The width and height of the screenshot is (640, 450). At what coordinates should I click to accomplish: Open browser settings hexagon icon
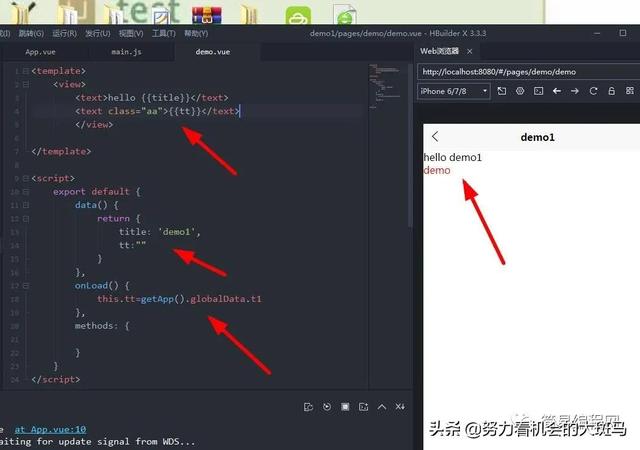(x=520, y=91)
